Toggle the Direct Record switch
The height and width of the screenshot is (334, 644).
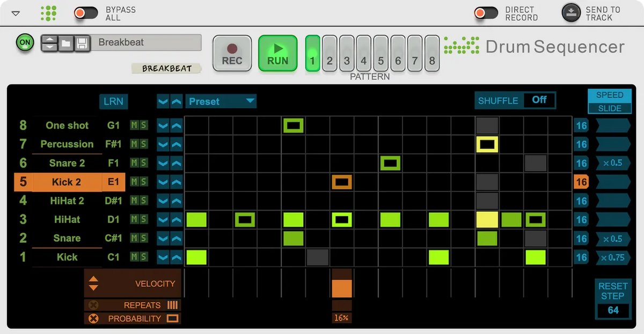[486, 12]
